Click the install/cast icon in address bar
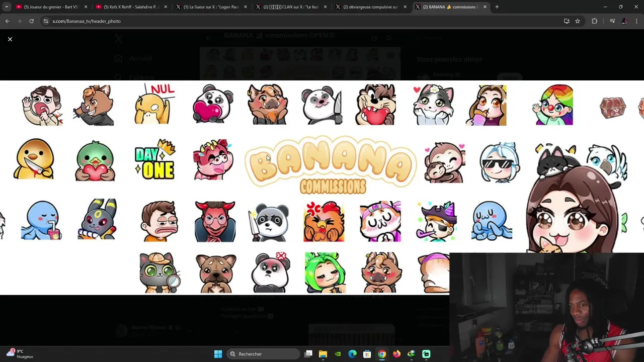 [567, 21]
